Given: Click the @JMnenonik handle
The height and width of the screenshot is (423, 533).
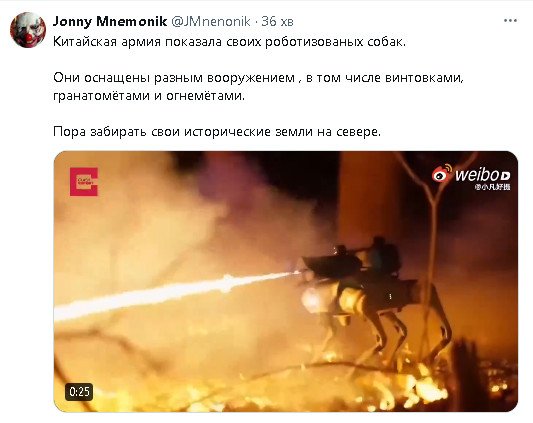Looking at the screenshot, I should point(211,21).
